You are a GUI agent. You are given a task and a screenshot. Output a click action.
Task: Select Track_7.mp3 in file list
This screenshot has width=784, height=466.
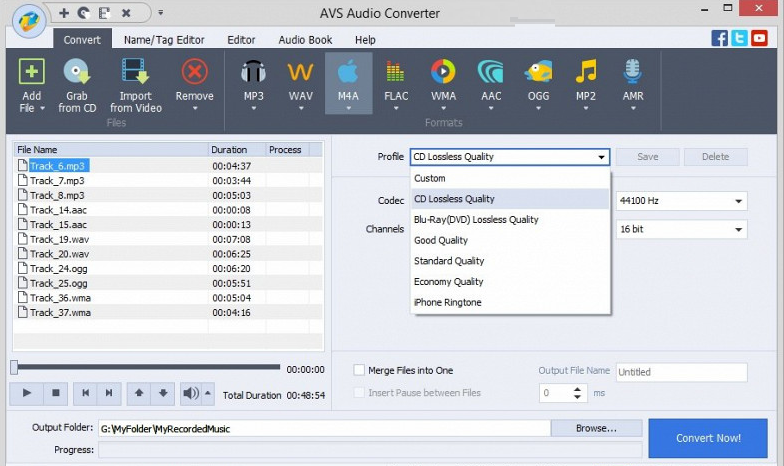point(168,180)
